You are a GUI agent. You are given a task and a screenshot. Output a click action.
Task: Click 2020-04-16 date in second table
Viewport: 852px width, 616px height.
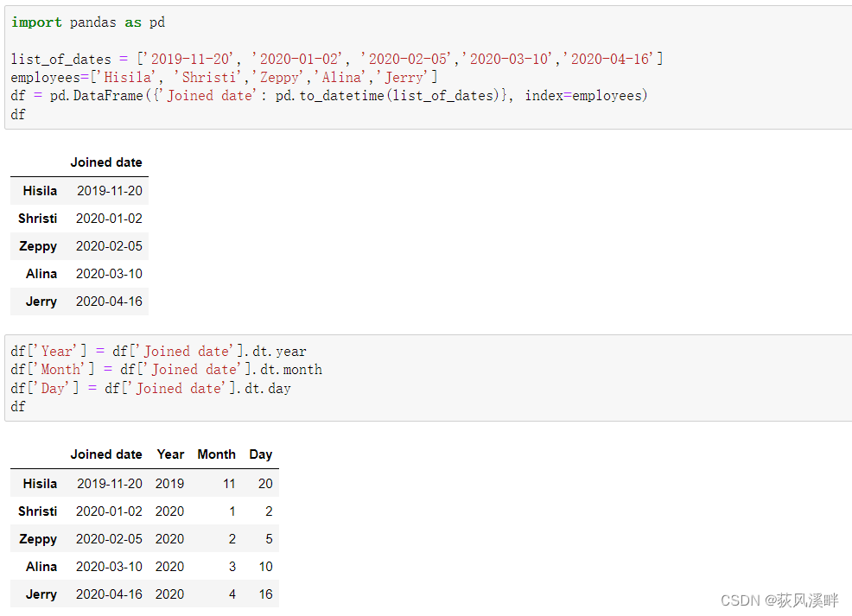(109, 594)
